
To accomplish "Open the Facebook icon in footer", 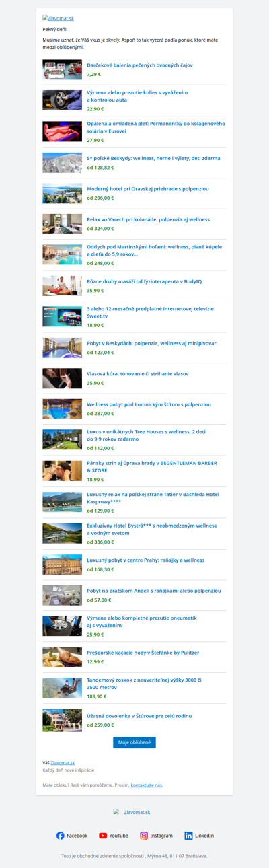I will click(x=61, y=836).
